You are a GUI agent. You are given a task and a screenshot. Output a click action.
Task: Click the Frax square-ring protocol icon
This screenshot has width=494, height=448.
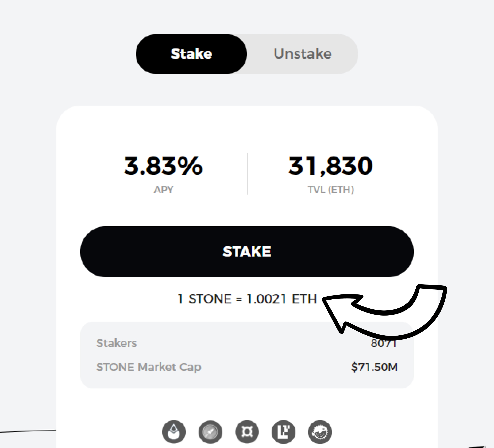point(247,432)
